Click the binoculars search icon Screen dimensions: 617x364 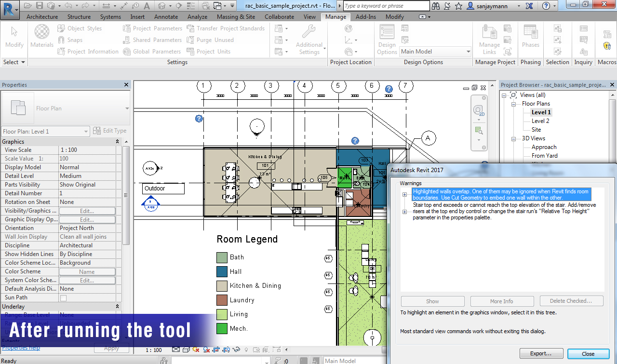(436, 6)
